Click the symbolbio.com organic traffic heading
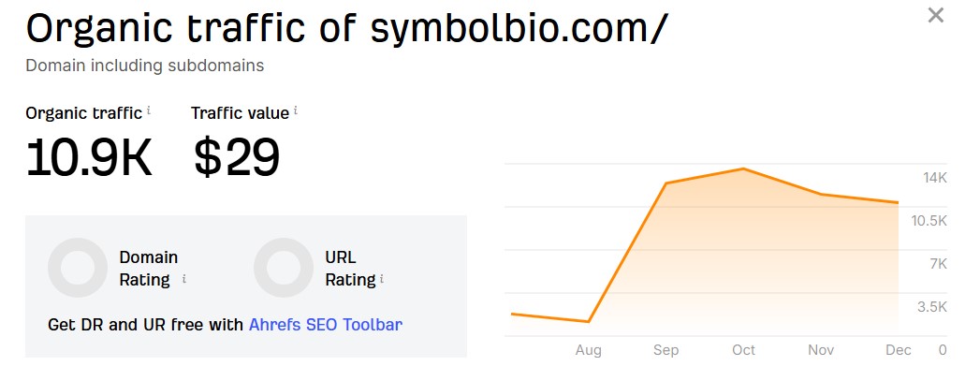The height and width of the screenshot is (381, 980). coord(346,28)
